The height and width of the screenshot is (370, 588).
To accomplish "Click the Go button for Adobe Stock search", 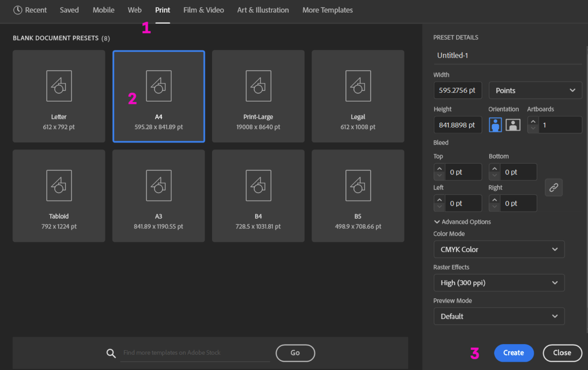I will click(x=295, y=353).
